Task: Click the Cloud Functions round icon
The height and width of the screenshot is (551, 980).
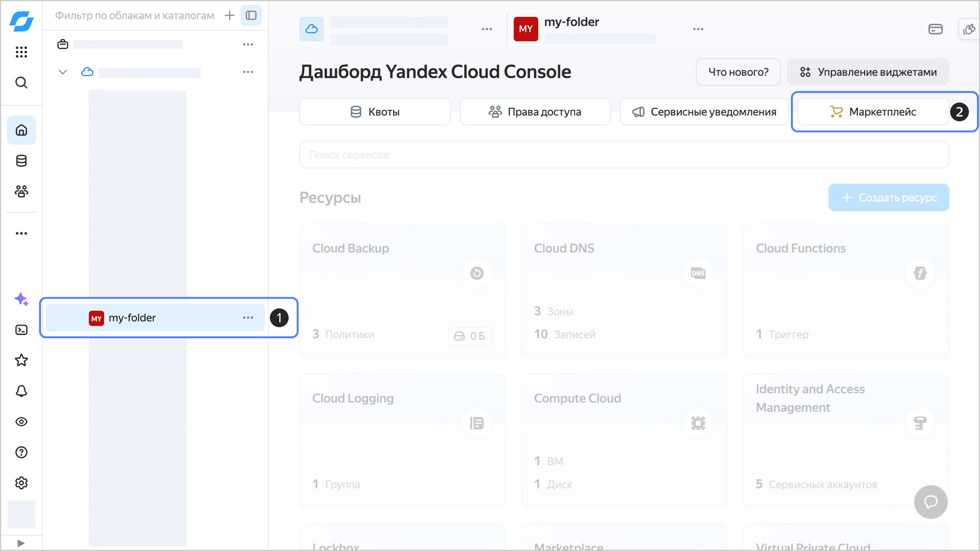Action: pos(920,273)
